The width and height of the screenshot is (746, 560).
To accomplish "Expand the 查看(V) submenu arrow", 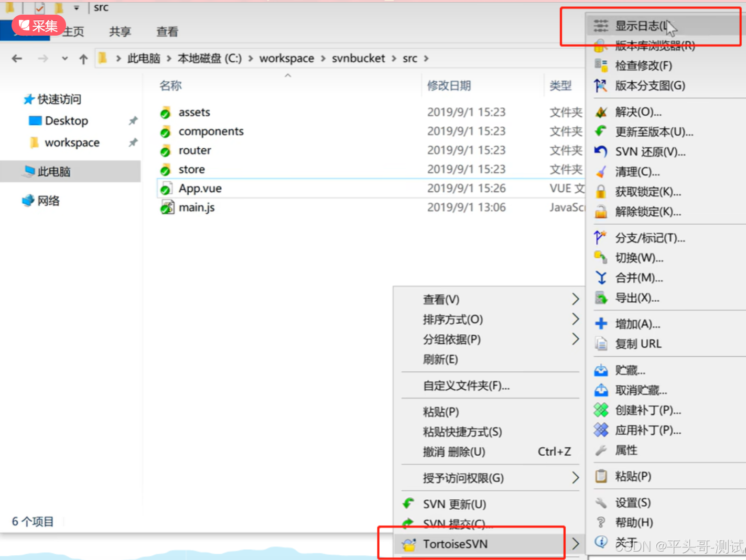I will point(575,299).
